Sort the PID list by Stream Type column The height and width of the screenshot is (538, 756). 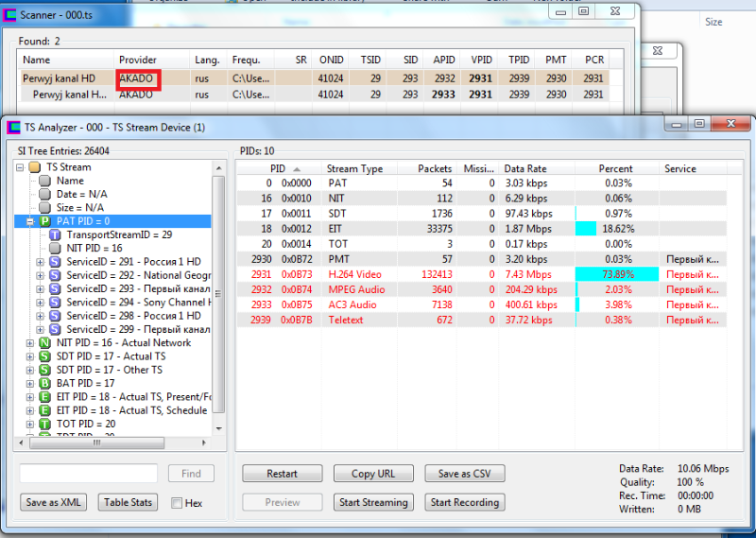355,168
